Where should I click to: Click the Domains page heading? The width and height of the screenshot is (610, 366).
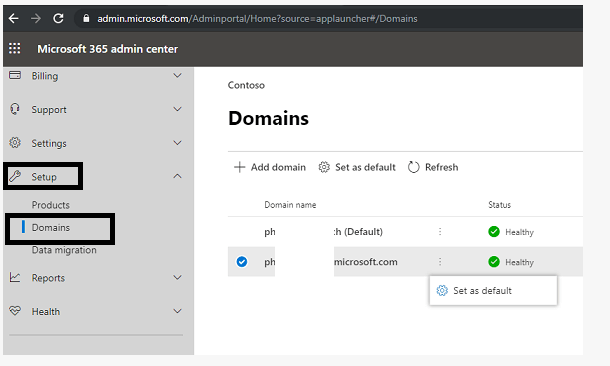tap(268, 118)
